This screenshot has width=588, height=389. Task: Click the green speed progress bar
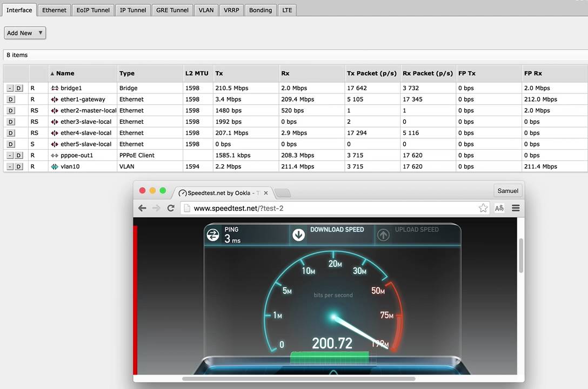pos(330,358)
